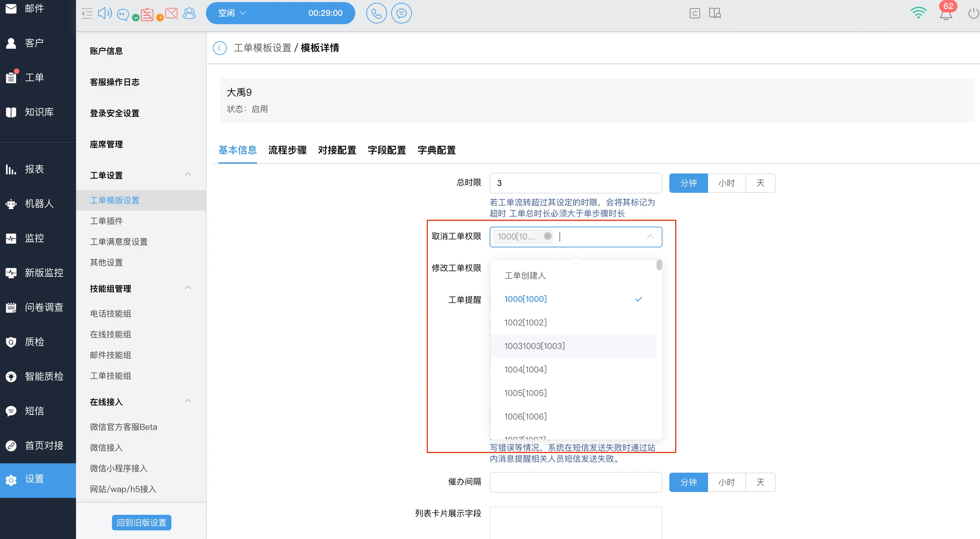Choose 1005[1005] in the dropdown

(573, 393)
